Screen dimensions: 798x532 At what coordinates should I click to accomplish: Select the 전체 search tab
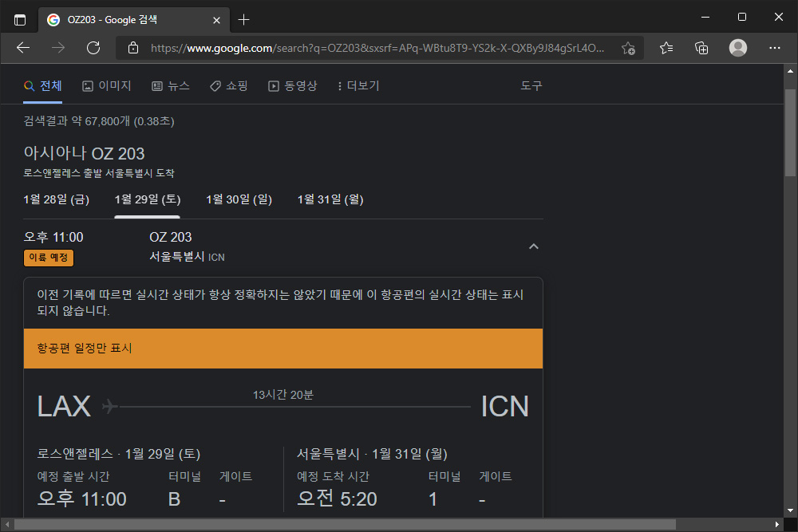pos(43,86)
